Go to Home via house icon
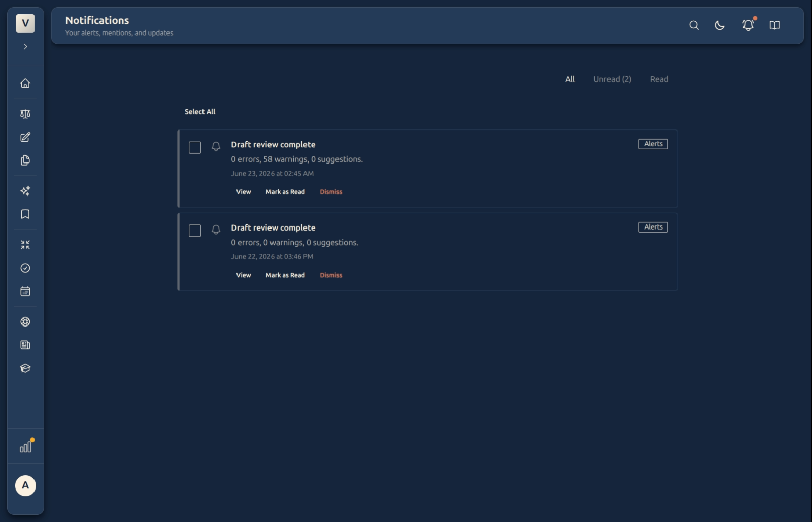812x522 pixels. point(25,83)
